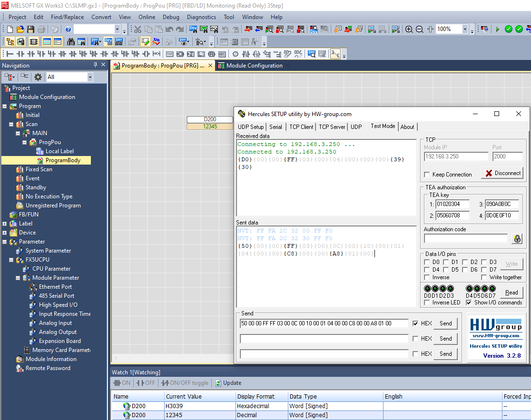Click the ON/OFF toggle button in Watch window

(185, 383)
